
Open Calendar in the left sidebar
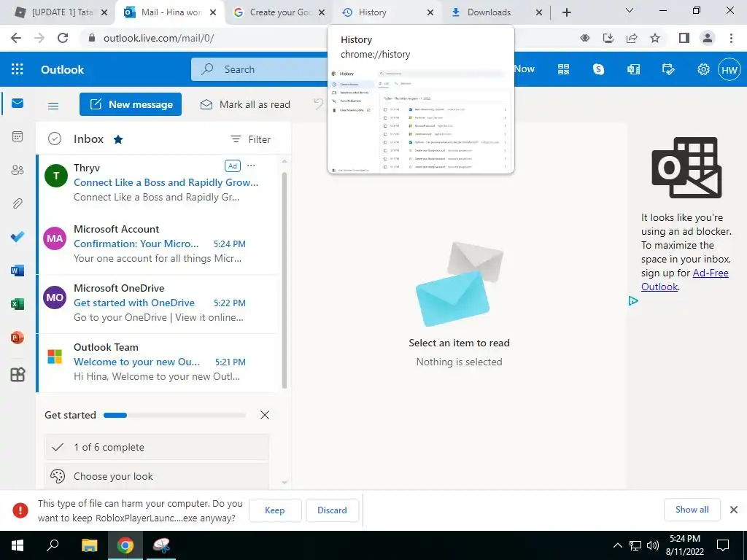[x=18, y=136]
